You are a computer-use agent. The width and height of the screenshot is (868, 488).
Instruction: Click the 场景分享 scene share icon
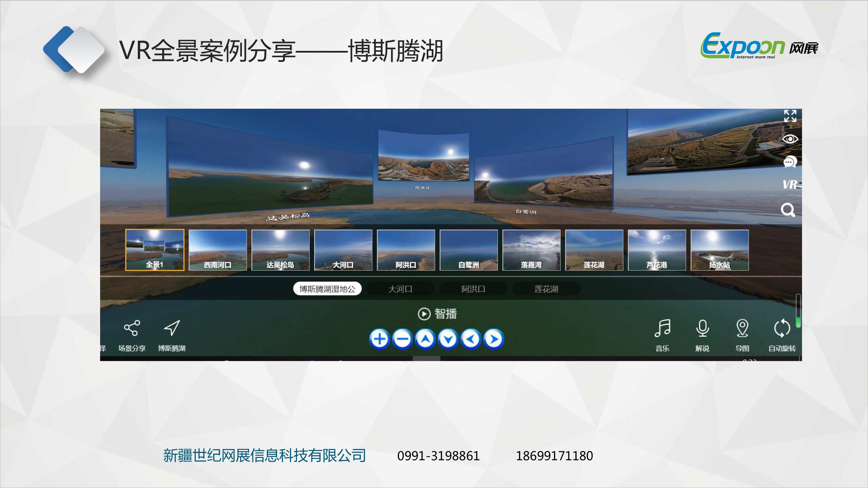click(x=132, y=328)
